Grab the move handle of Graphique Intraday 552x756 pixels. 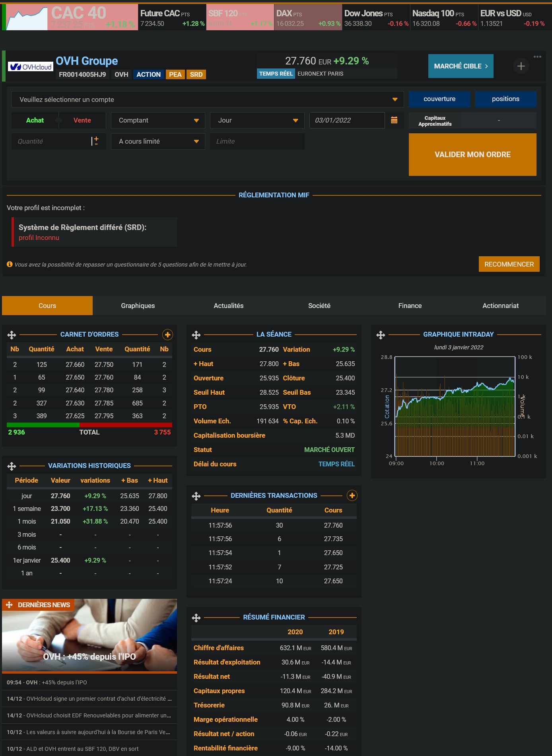point(381,335)
